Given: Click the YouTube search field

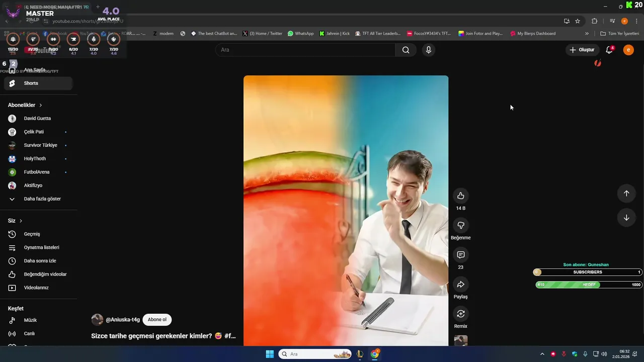Looking at the screenshot, I should coord(305,50).
